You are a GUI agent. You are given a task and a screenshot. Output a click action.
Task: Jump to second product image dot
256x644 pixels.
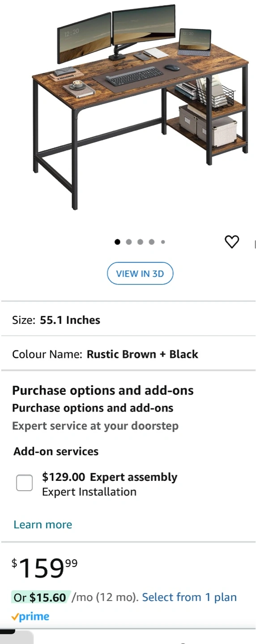129,242
